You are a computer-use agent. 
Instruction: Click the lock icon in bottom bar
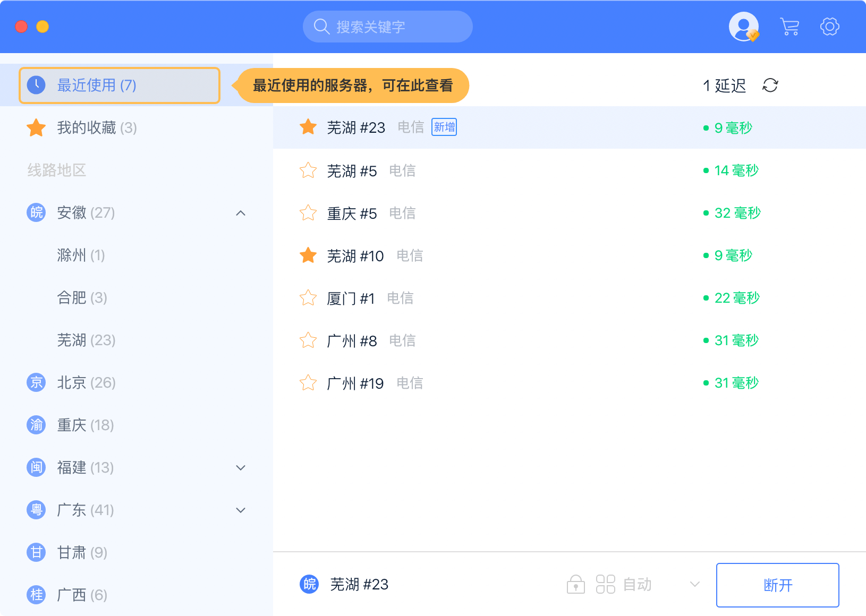[575, 585]
